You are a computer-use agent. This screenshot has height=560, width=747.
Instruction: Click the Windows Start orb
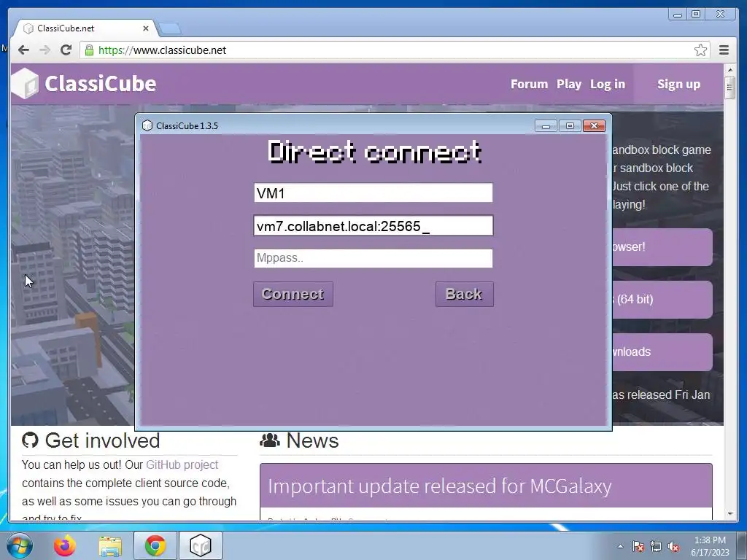pos(19,545)
